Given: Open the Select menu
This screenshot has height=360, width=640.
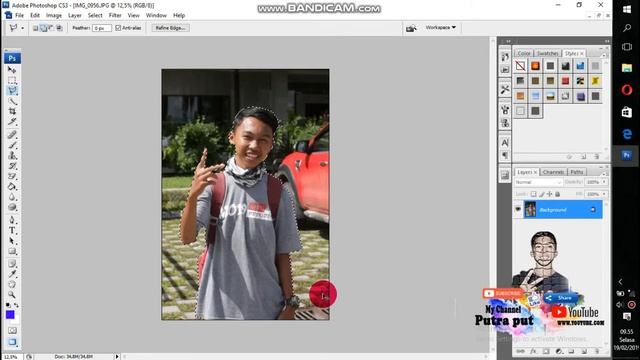Looking at the screenshot, I should coord(95,15).
